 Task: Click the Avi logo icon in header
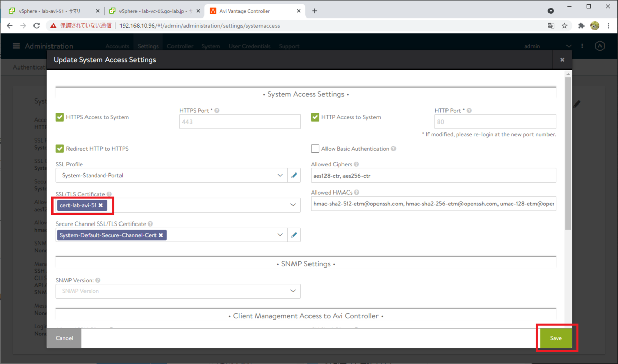point(599,46)
